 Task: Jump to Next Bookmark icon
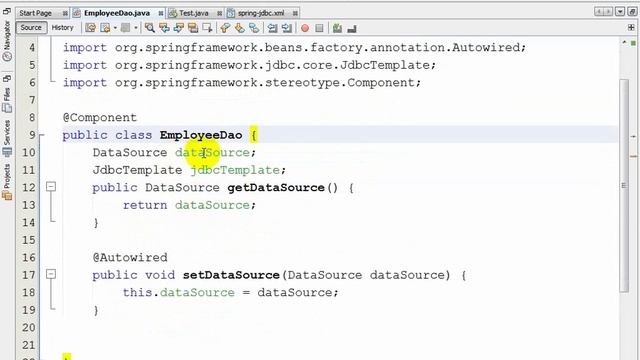pos(239,28)
